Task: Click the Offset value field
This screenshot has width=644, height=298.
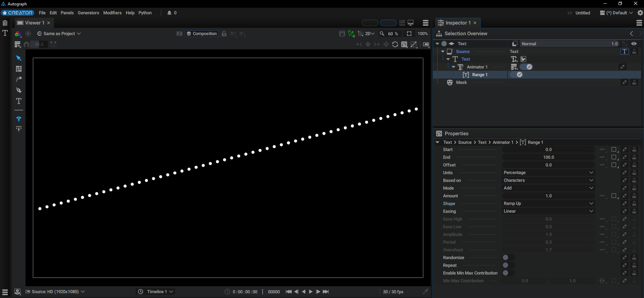Action: (x=548, y=165)
